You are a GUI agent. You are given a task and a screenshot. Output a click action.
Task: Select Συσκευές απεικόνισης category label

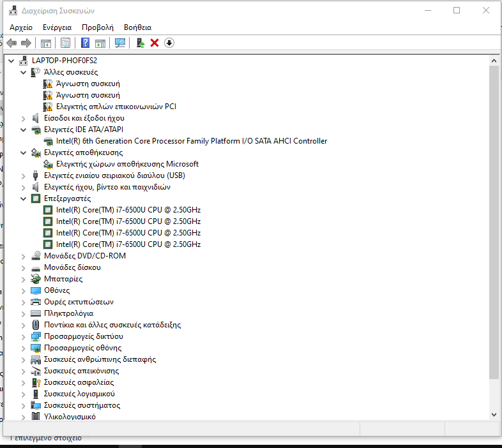pyautogui.click(x=81, y=371)
